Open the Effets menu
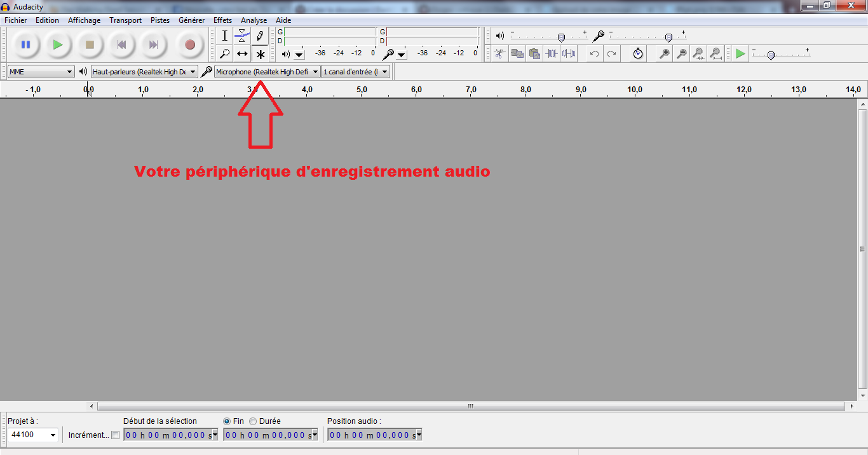 pyautogui.click(x=222, y=20)
